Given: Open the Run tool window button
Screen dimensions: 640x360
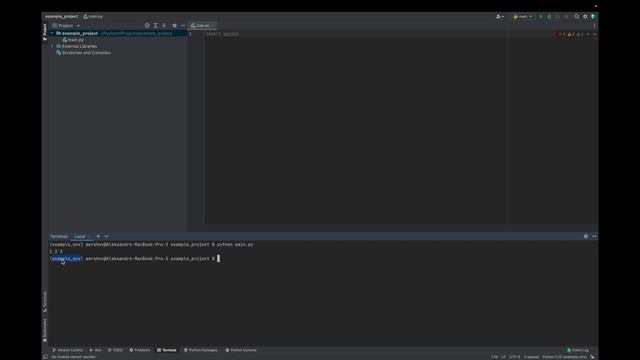Looking at the screenshot, I should click(x=96, y=350).
